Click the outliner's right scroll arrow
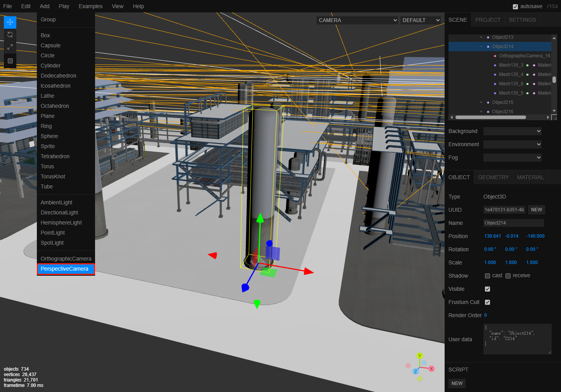 pyautogui.click(x=548, y=117)
